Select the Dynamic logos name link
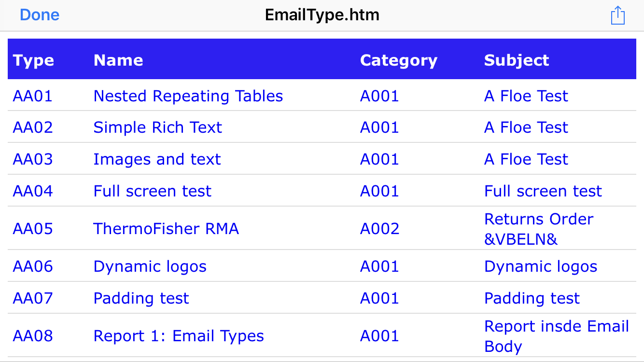This screenshot has height=362, width=644. click(150, 266)
